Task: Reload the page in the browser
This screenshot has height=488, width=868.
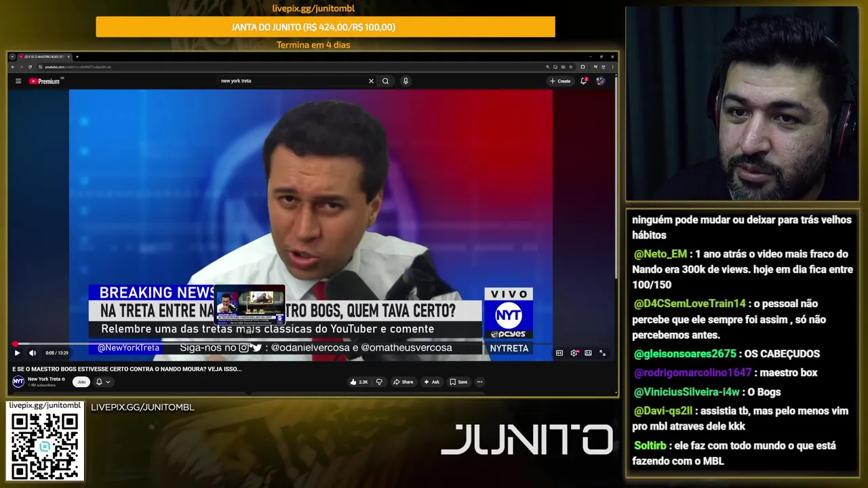Action: (30, 66)
